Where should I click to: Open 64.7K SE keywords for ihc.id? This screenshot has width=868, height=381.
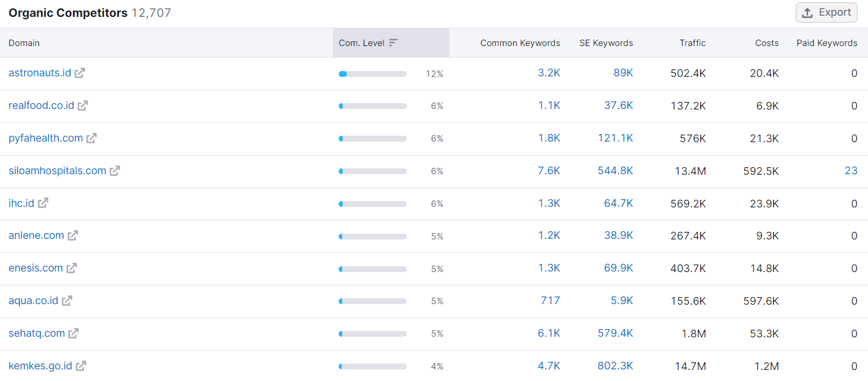(619, 203)
